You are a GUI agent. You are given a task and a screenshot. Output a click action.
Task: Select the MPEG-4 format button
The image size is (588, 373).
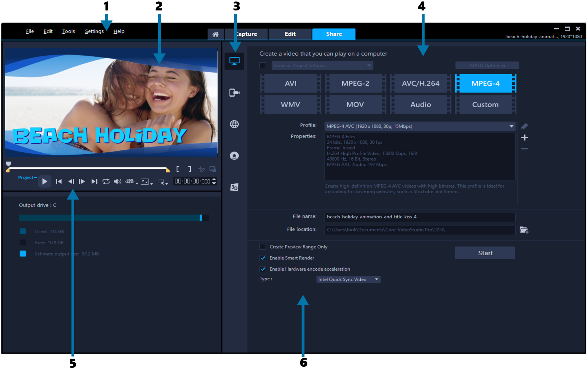coord(485,83)
